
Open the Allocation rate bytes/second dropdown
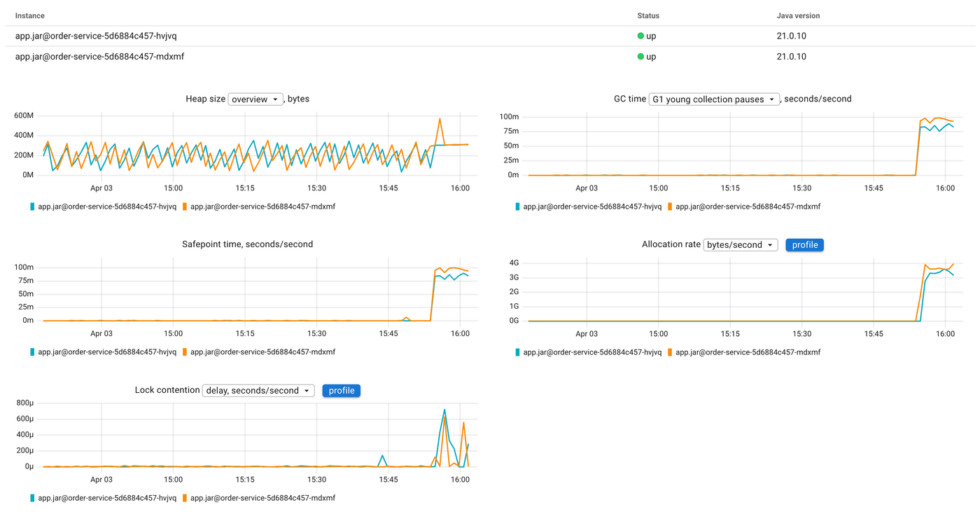tap(740, 244)
